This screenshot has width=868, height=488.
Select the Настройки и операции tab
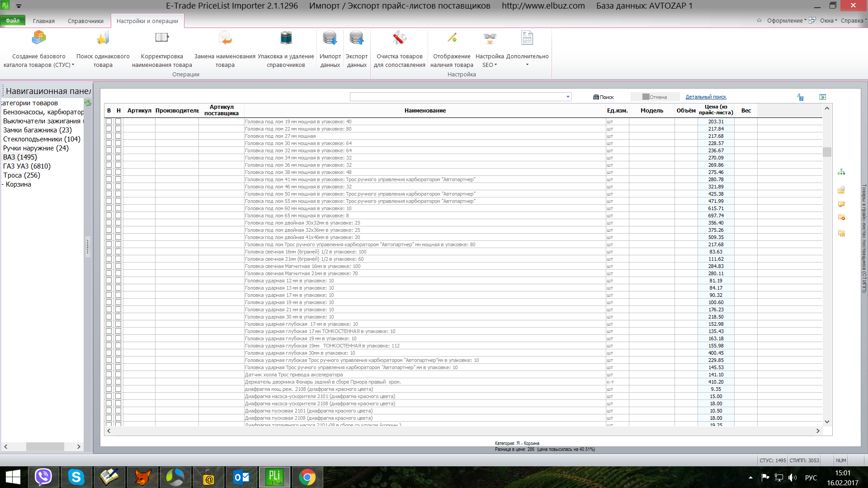point(147,21)
